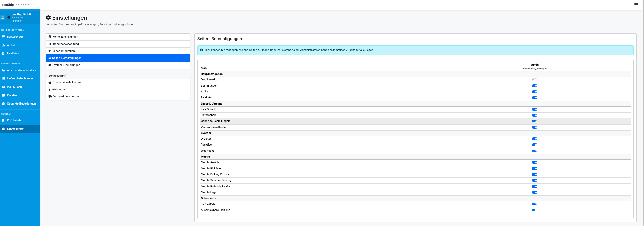The width and height of the screenshot is (644, 226).
Task: Disable the Packtisch permission toggle
Action: [x=534, y=145]
